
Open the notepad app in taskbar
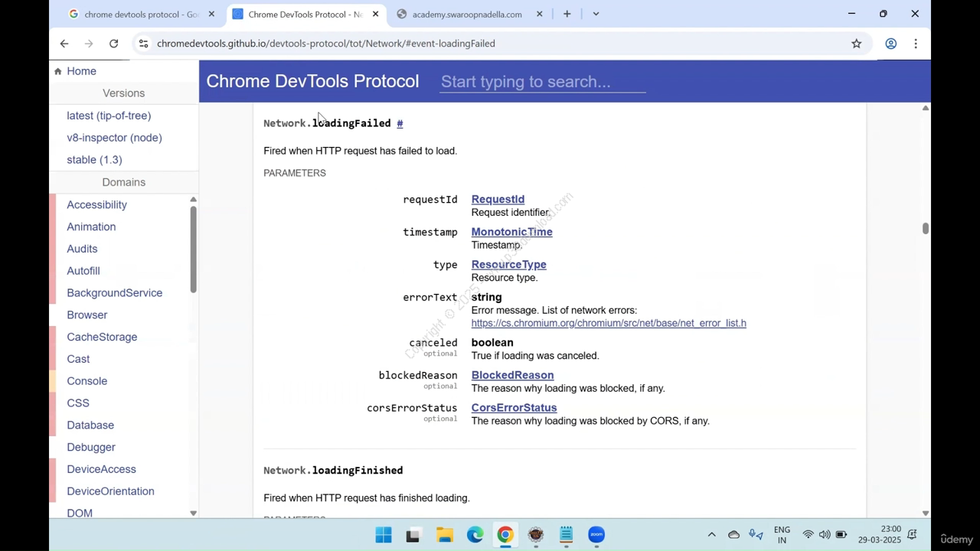pos(566,535)
